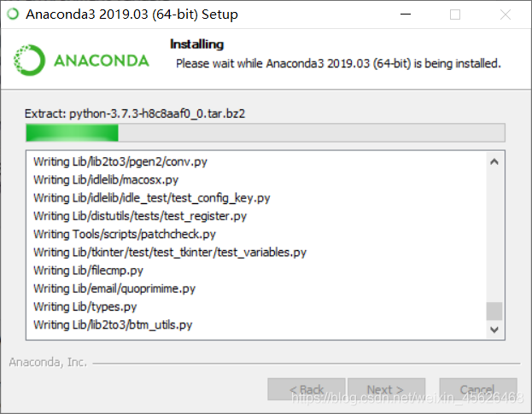This screenshot has width=532, height=414.
Task: Select log line Writing Lib/filecmp.py
Action: (x=88, y=271)
